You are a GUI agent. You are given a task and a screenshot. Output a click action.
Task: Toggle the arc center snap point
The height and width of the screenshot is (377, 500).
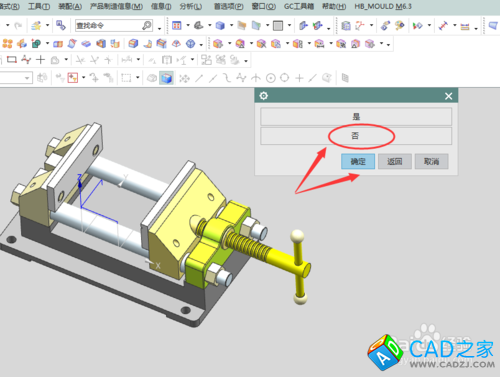pyautogui.click(x=271, y=78)
